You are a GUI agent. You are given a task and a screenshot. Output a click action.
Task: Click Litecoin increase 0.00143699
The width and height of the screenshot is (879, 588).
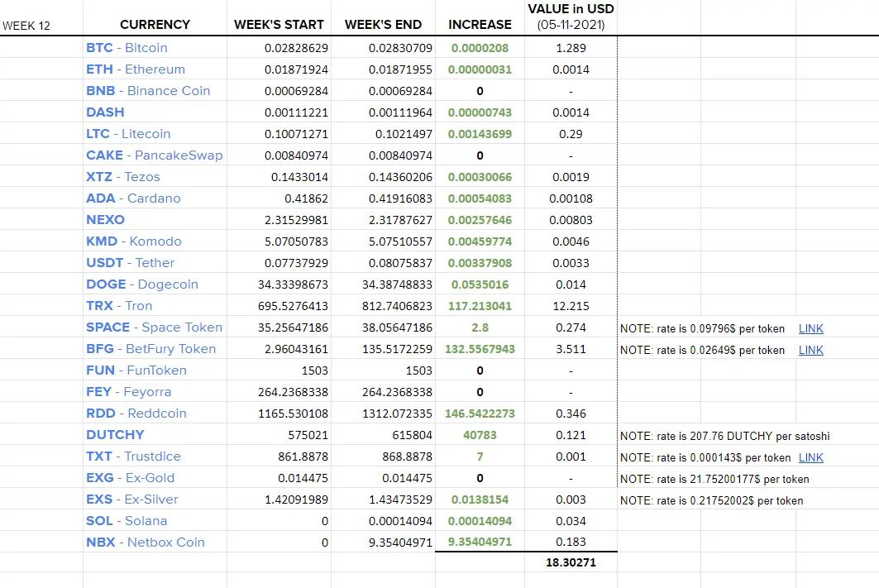480,134
